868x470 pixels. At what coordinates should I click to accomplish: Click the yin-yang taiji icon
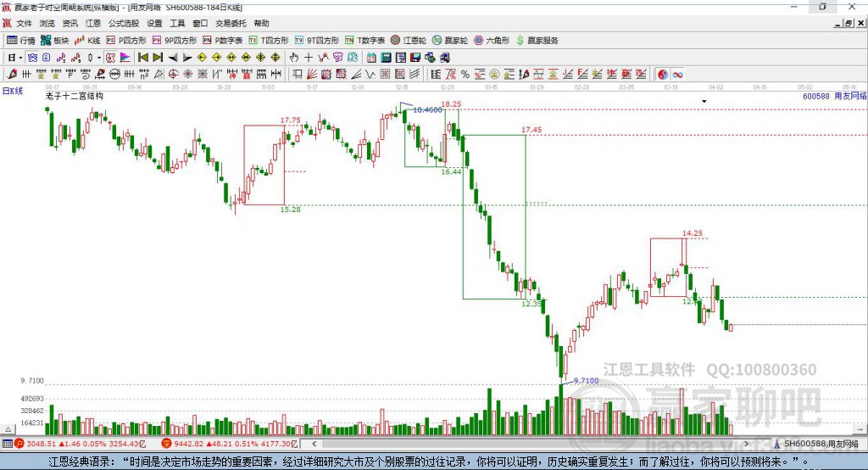663,75
